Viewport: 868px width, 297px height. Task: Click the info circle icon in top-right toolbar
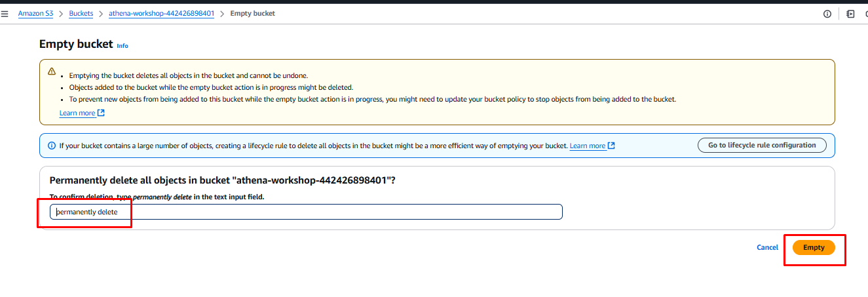point(827,14)
